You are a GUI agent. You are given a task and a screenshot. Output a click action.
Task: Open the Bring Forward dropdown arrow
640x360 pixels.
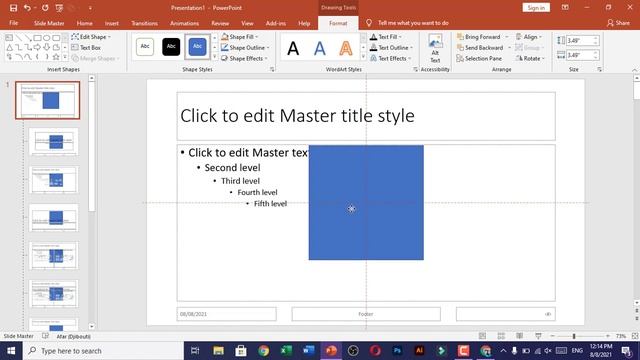[507, 37]
